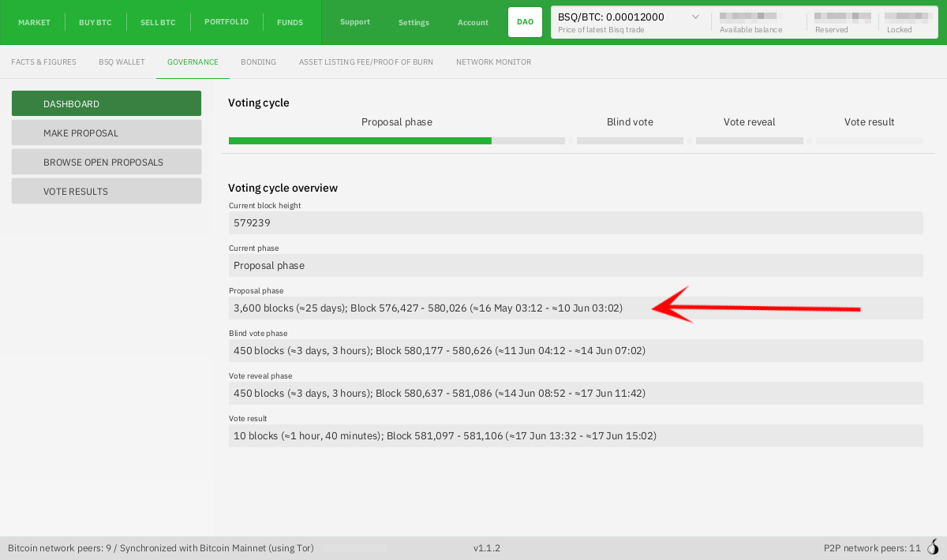The width and height of the screenshot is (947, 560).
Task: Click the Proposal phase blocks field
Action: (576, 308)
